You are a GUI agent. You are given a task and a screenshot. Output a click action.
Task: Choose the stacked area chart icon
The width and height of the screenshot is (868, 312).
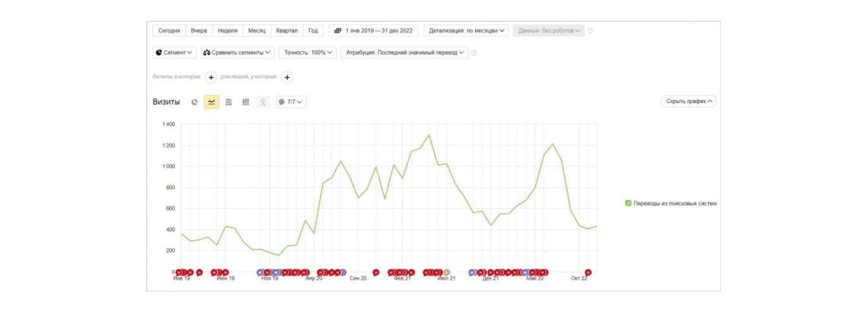229,102
